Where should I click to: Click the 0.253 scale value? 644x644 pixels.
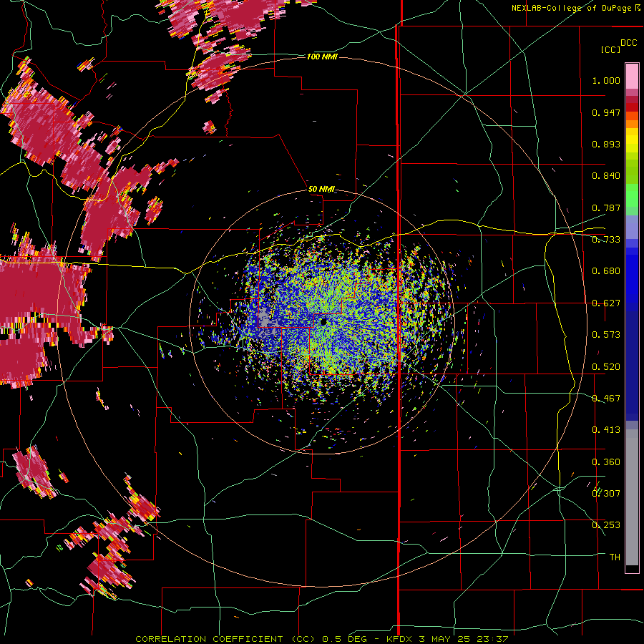[606, 525]
